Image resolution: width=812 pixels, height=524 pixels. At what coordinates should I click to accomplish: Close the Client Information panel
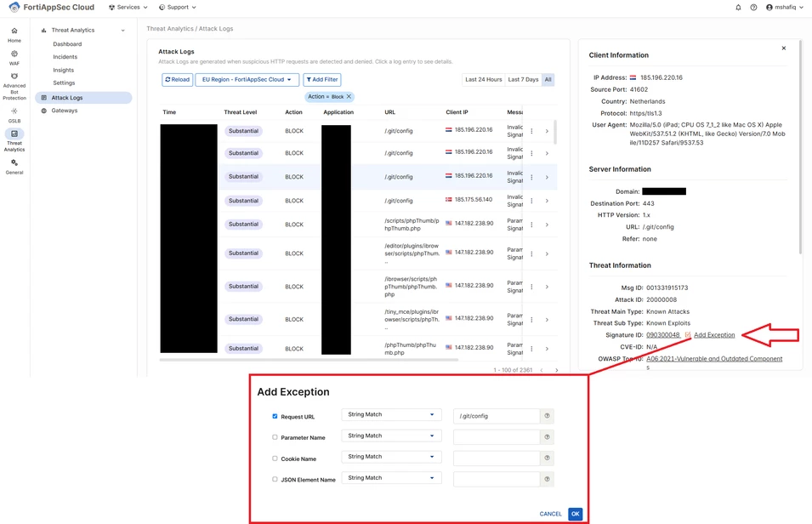tap(784, 48)
